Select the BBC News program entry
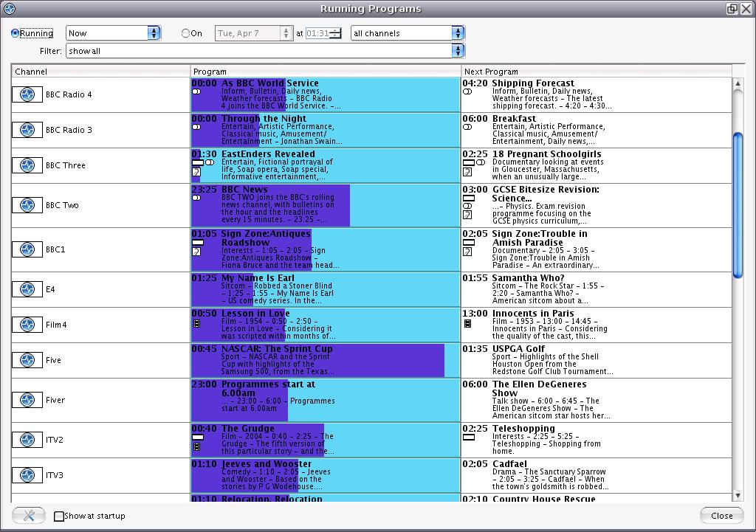This screenshot has height=532, width=756. 326,205
